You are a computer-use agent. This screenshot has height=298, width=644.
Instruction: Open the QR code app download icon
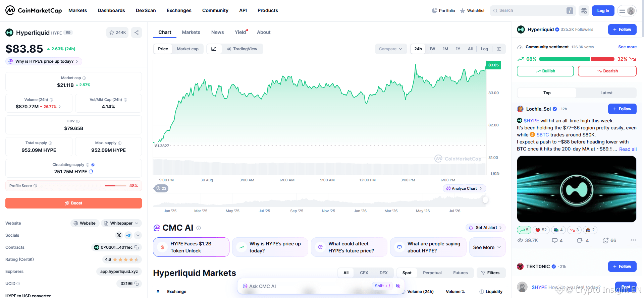(x=584, y=11)
